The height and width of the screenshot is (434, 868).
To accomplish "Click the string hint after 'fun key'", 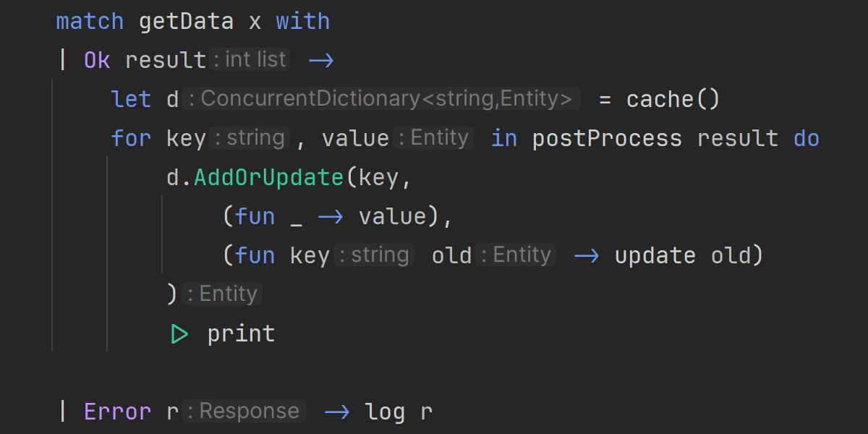I will pos(374,255).
